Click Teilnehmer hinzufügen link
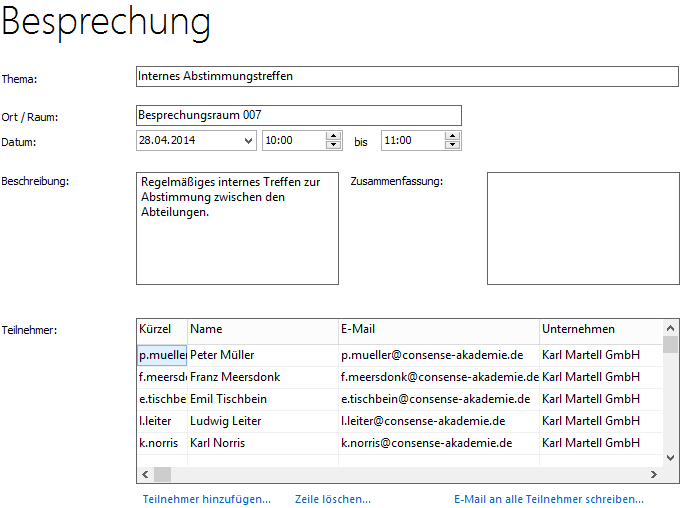 (x=207, y=499)
